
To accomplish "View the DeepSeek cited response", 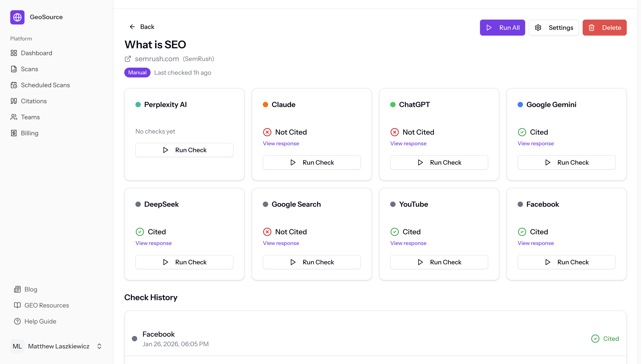I will point(153,243).
